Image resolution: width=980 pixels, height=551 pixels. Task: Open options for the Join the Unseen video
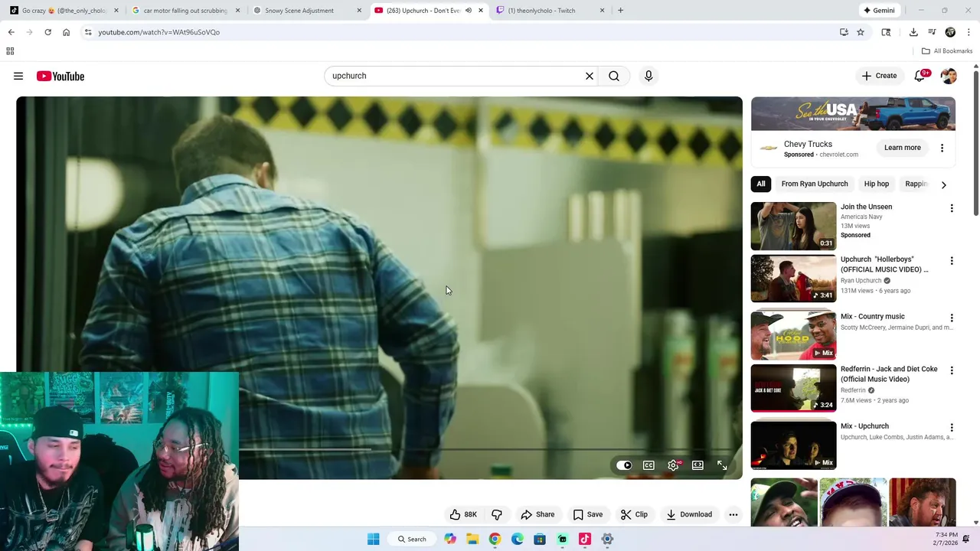[952, 208]
